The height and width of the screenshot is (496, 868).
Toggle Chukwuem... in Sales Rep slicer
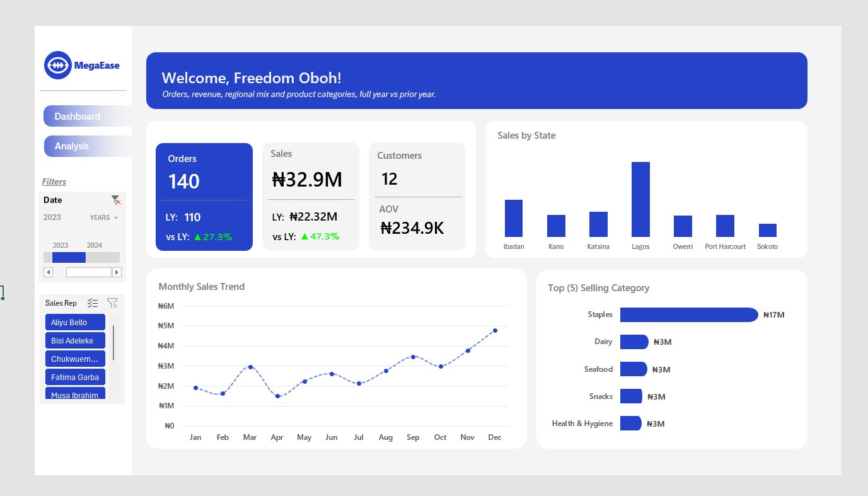pyautogui.click(x=75, y=359)
